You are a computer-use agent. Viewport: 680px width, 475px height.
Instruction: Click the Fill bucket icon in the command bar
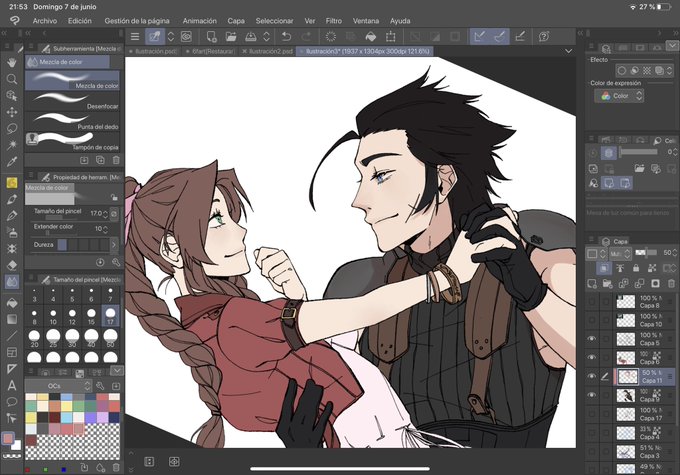(371, 36)
